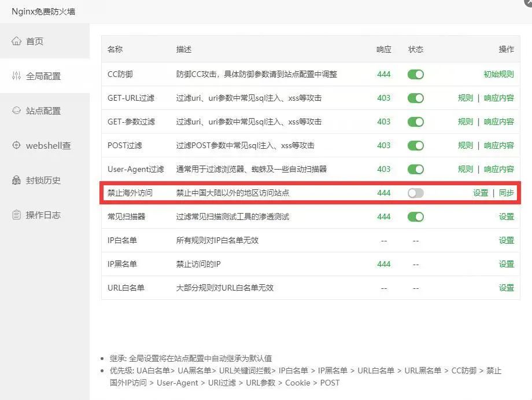
Task: Click the target icon beside webshell查
Action: (x=16, y=145)
